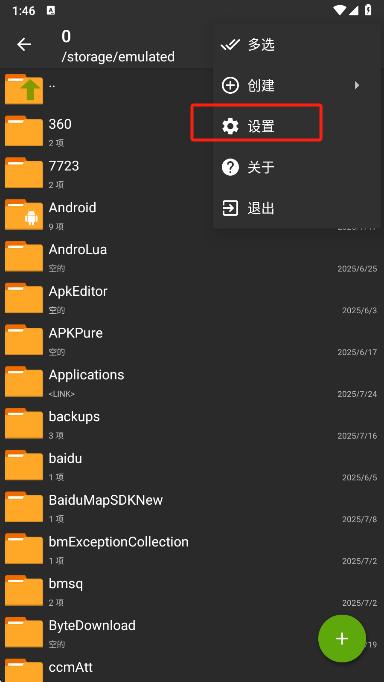The height and width of the screenshot is (682, 384).
Task: Click the green plus floating button
Action: [x=342, y=638]
